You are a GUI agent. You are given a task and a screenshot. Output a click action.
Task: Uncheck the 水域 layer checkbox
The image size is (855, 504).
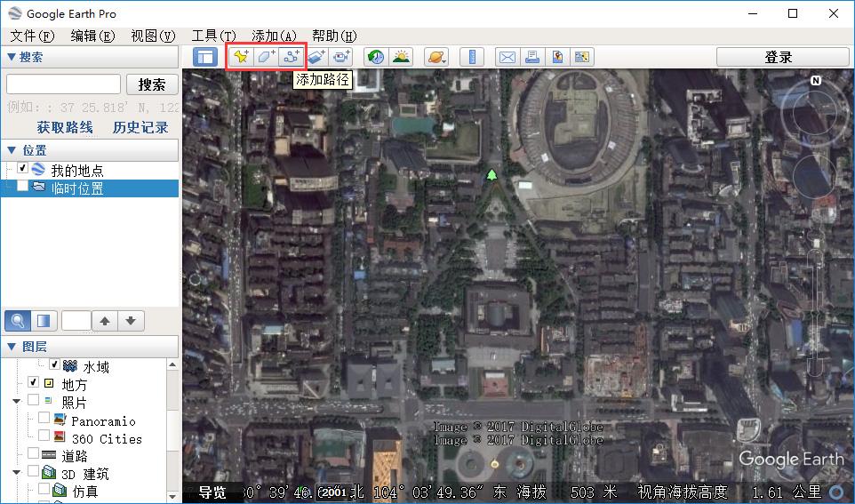tap(54, 364)
